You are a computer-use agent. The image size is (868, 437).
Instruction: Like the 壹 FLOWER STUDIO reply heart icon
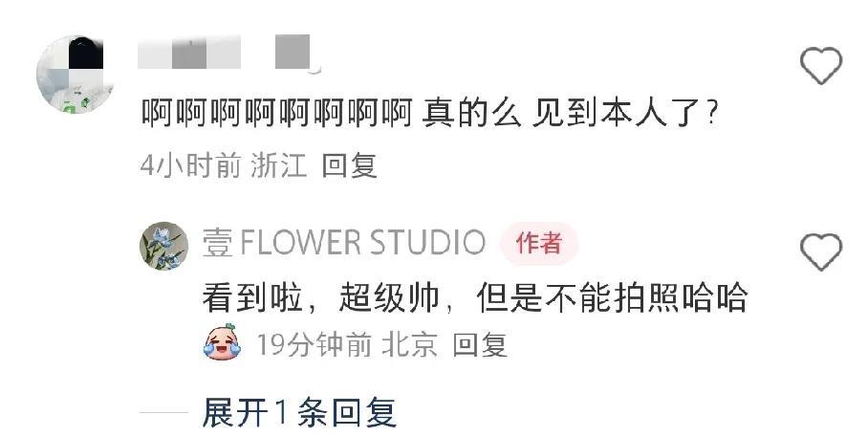[821, 251]
